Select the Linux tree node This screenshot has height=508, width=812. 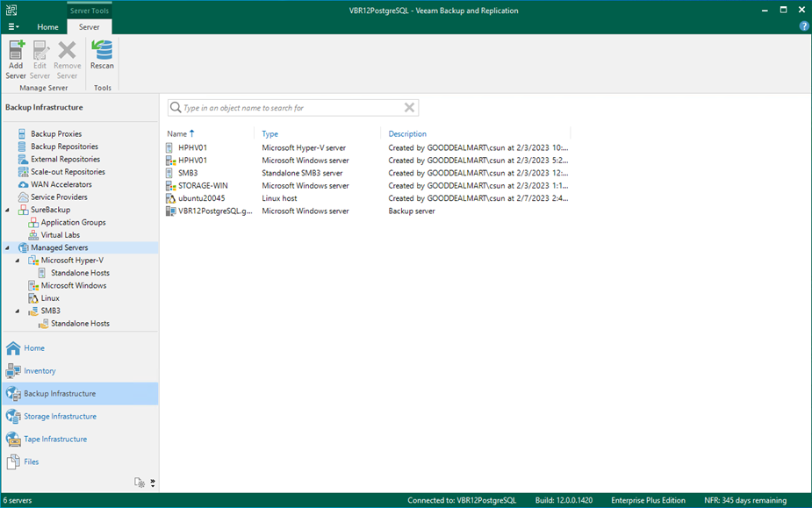point(50,298)
